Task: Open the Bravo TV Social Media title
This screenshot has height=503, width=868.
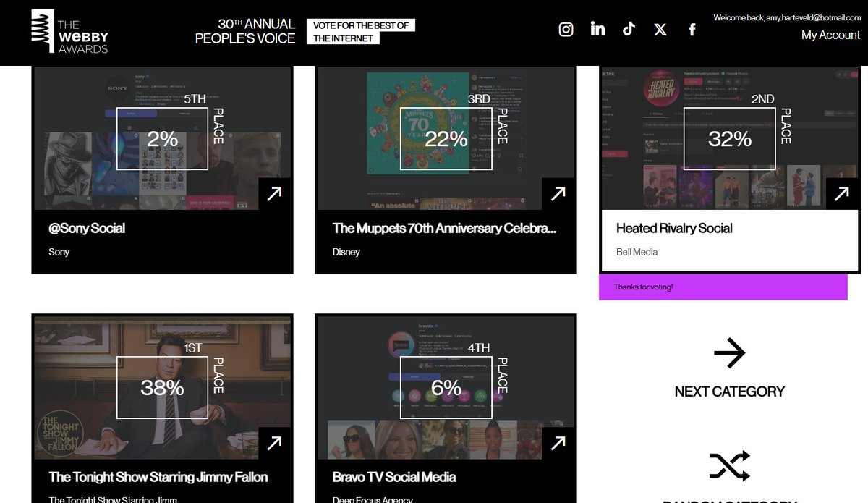Action: [394, 477]
